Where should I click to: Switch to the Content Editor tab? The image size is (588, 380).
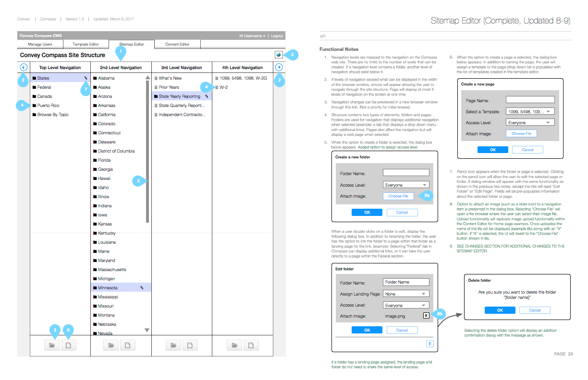pos(177,44)
